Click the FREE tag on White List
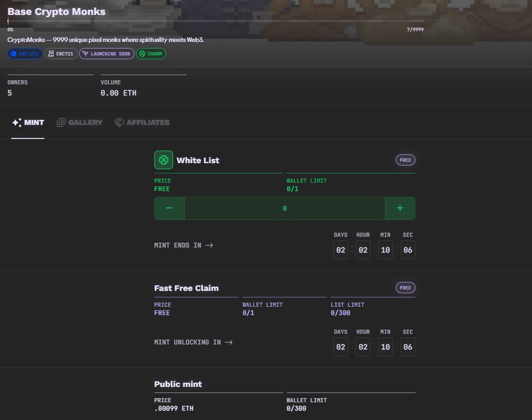The width and height of the screenshot is (532, 420). (406, 160)
